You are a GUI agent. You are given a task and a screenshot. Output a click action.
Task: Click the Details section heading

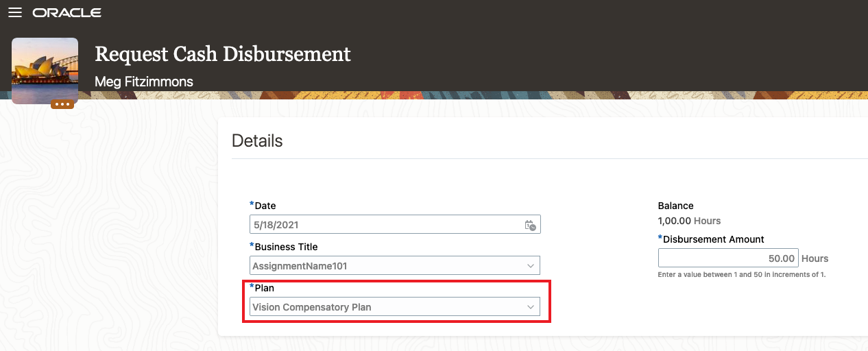pyautogui.click(x=257, y=141)
